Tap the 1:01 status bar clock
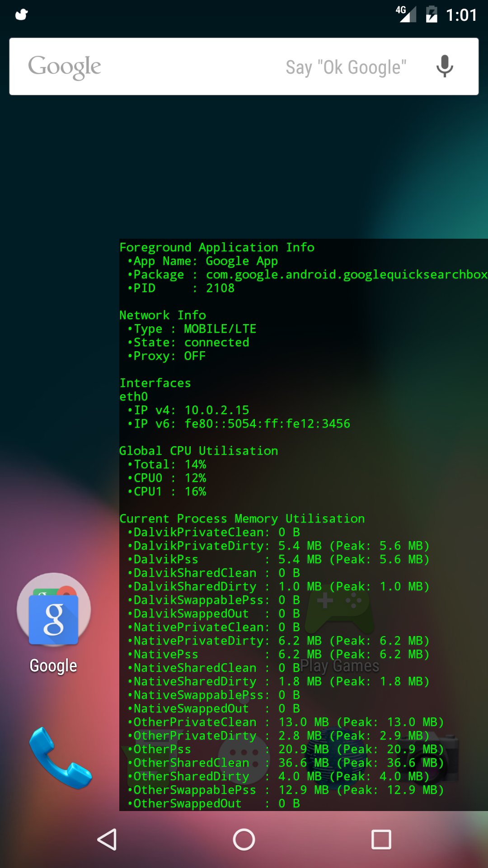488x868 pixels. coord(461,15)
